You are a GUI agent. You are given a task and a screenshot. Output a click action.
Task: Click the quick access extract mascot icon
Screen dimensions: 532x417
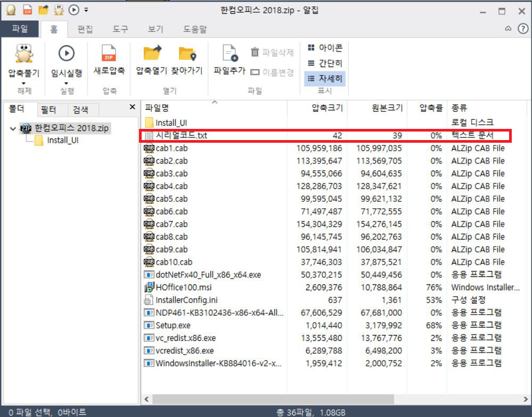click(x=59, y=10)
